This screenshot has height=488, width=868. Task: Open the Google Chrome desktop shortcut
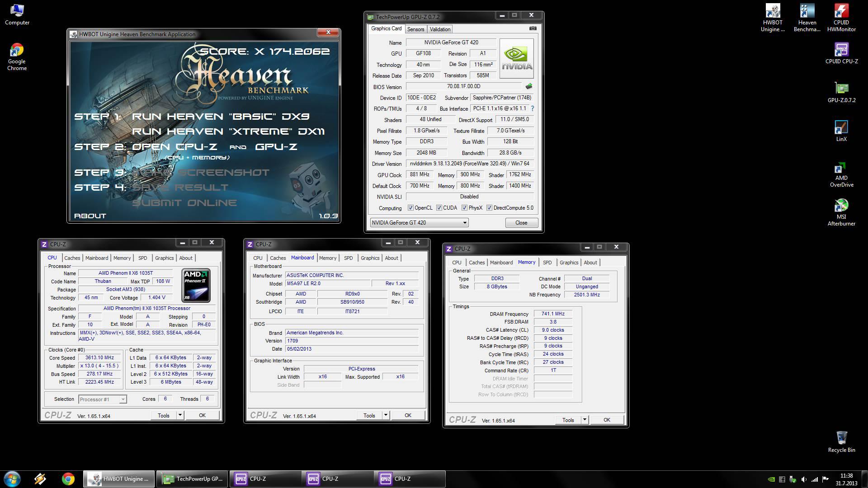coord(17,57)
